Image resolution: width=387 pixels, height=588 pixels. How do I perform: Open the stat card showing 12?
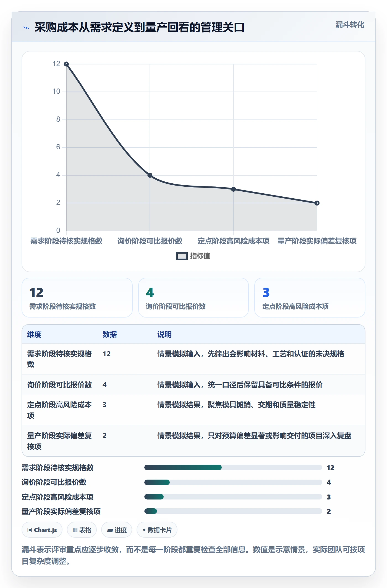[77, 298]
